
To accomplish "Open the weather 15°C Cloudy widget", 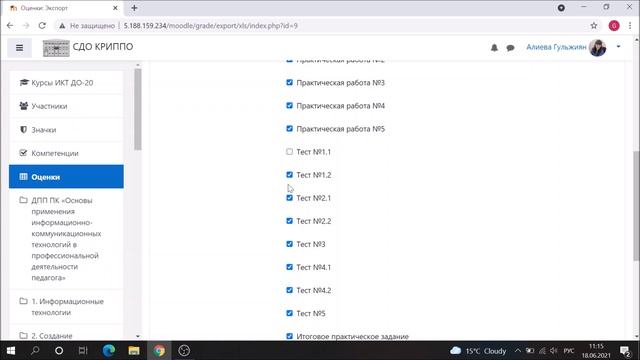I will [478, 351].
